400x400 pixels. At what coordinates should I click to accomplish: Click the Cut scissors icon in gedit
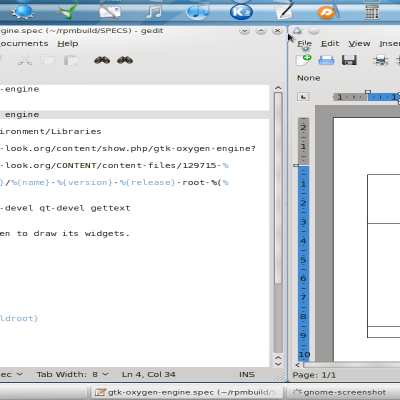coord(25,60)
